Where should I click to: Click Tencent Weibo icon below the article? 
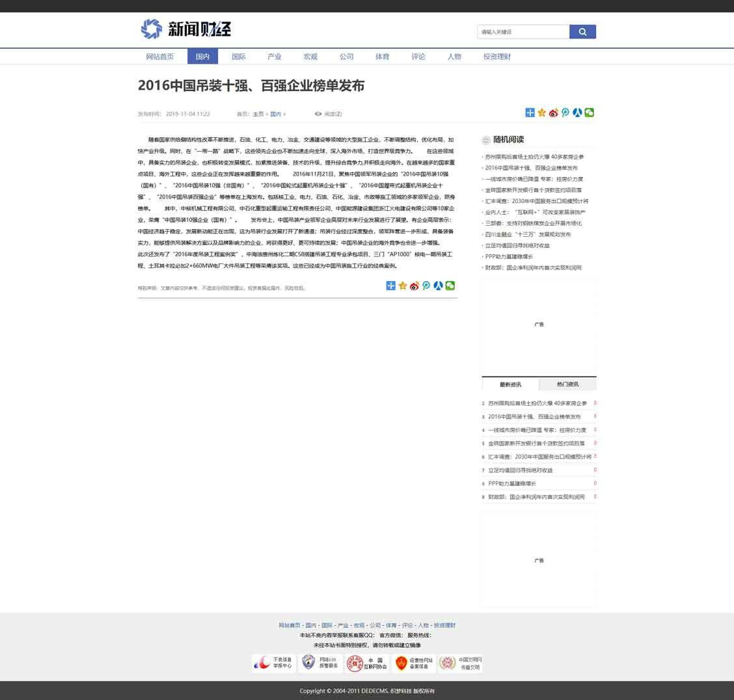tap(426, 286)
